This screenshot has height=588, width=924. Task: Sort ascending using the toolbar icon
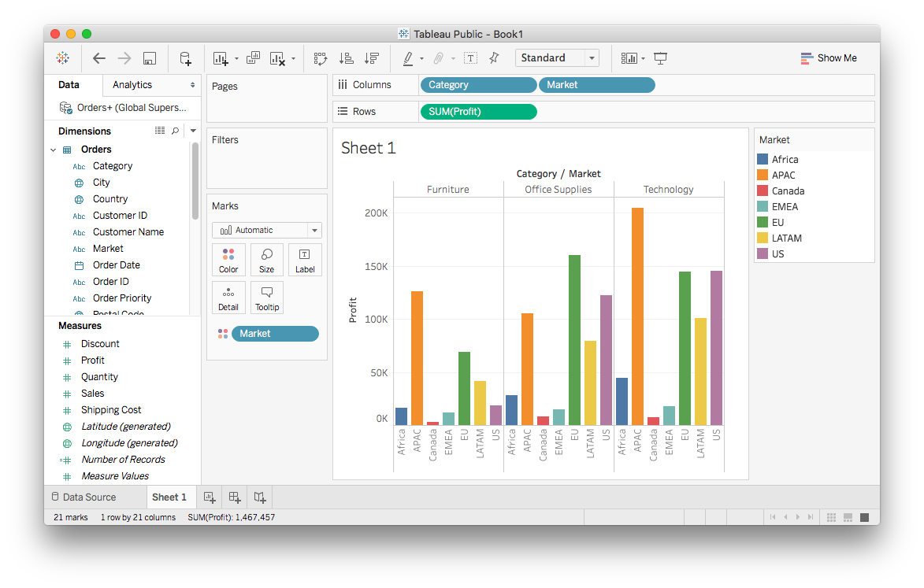point(346,58)
